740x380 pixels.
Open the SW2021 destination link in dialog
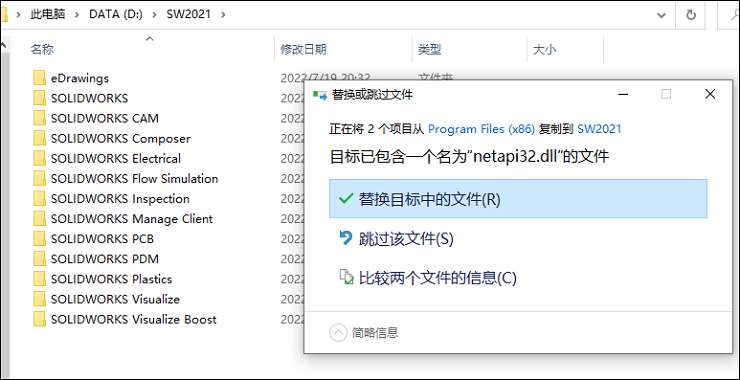(x=599, y=129)
